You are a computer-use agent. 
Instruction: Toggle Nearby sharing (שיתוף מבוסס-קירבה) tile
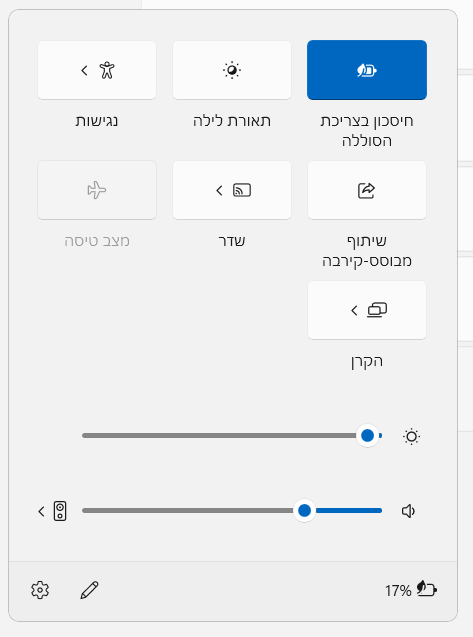click(367, 190)
